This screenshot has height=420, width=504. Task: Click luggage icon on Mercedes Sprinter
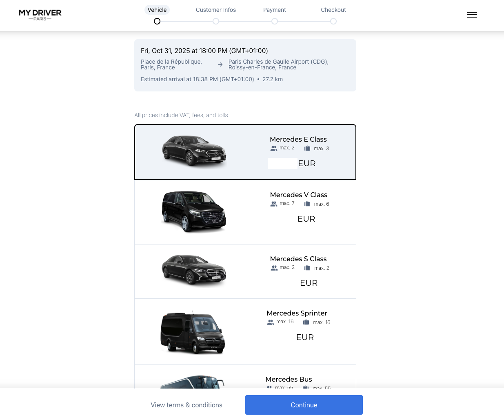tap(306, 322)
